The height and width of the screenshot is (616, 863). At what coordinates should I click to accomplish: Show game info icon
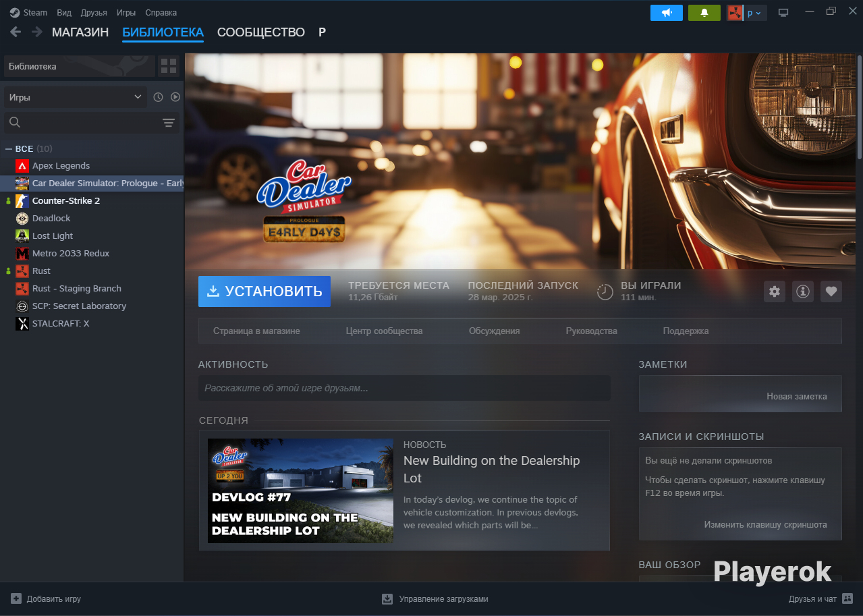click(803, 291)
